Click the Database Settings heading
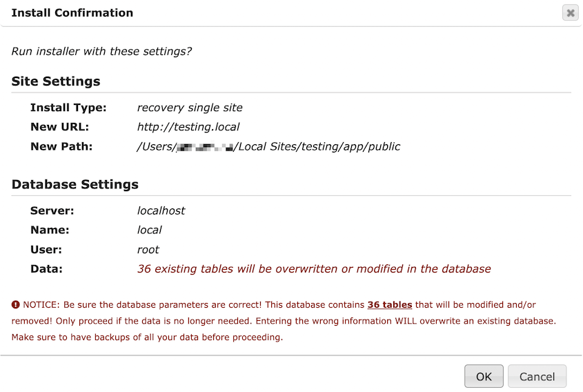Image resolution: width=583 pixels, height=392 pixels. (75, 184)
